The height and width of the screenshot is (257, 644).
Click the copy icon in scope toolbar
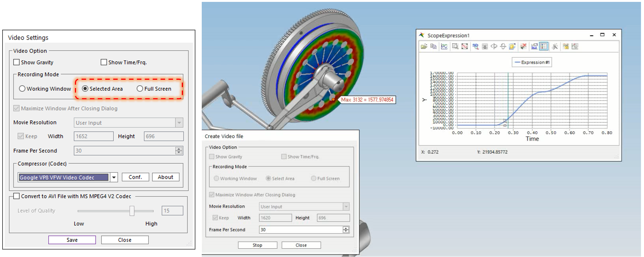tap(434, 46)
